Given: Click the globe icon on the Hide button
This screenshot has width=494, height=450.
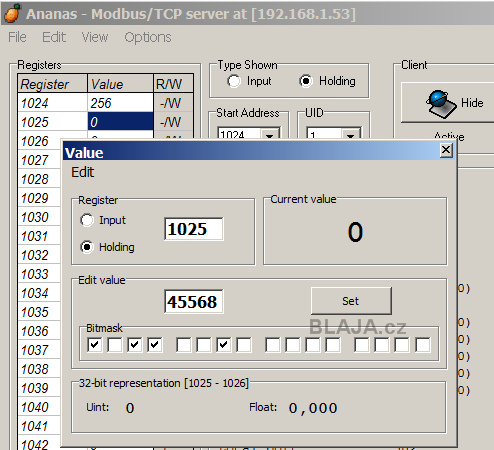Looking at the screenshot, I should click(x=441, y=104).
